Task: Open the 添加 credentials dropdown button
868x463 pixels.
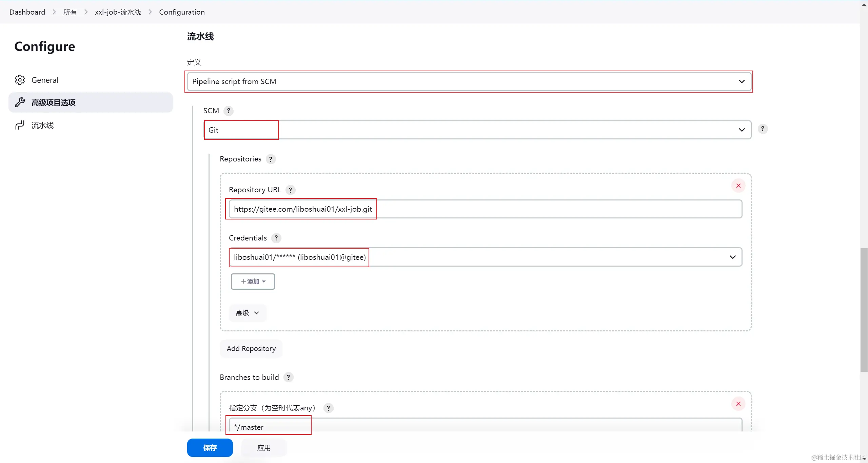Action: point(253,282)
